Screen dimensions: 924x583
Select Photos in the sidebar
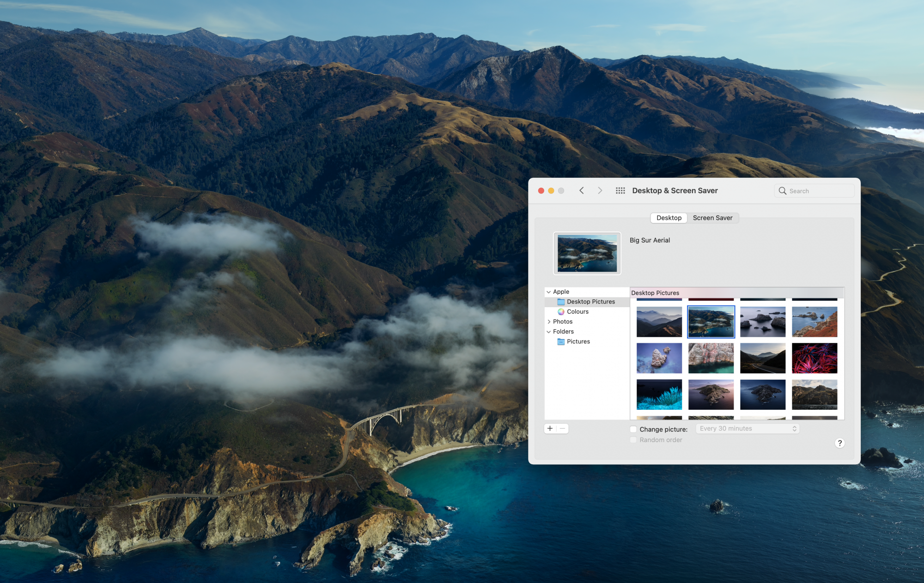point(587,322)
